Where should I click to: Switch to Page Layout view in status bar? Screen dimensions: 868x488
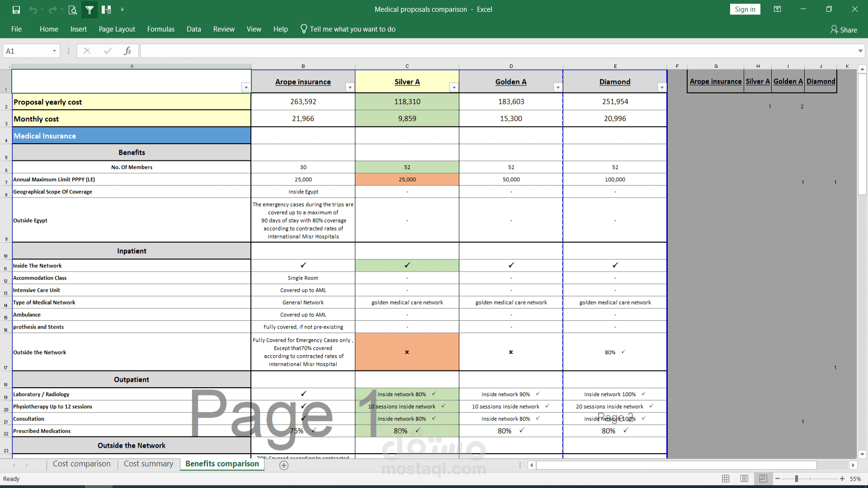745,479
